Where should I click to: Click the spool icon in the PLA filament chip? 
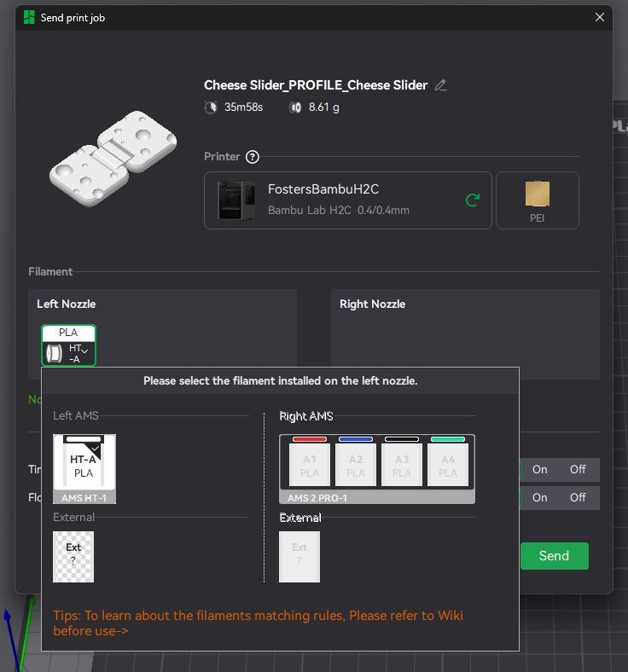[x=55, y=354]
